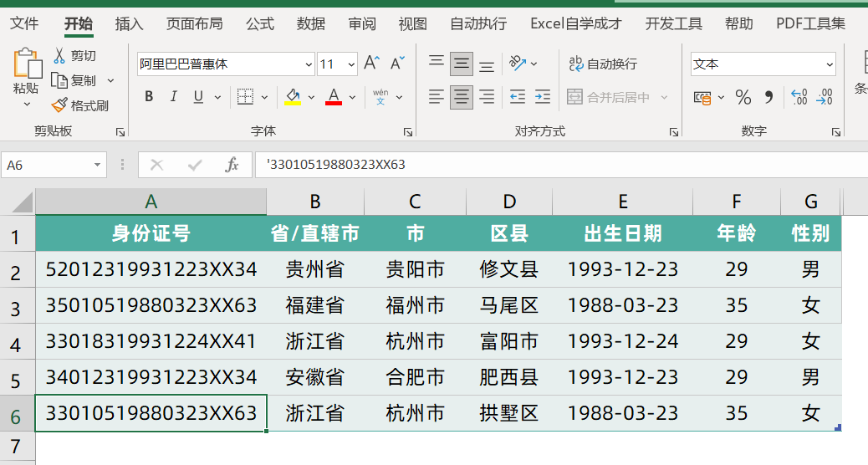Screen dimensions: 868x465
Task: Apply percent style format
Action: point(743,97)
